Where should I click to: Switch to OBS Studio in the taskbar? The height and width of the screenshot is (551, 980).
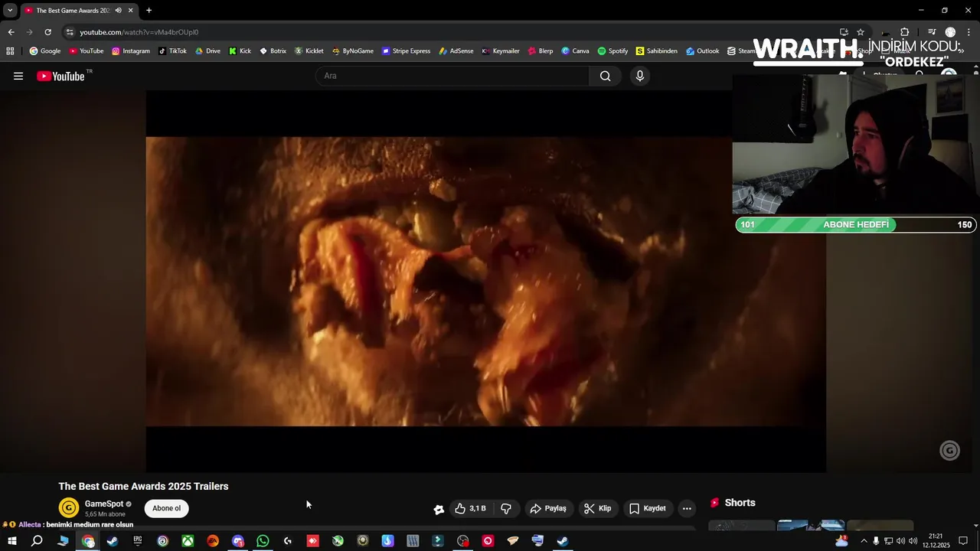463,541
